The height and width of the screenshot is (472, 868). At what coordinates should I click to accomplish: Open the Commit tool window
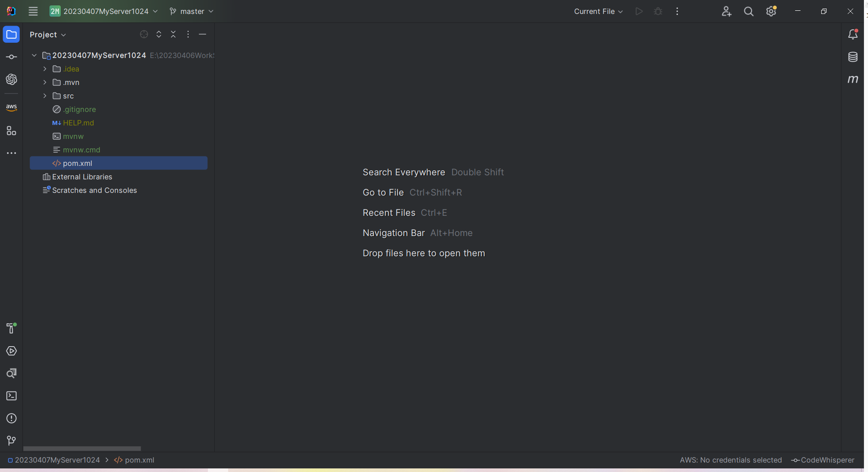tap(11, 57)
